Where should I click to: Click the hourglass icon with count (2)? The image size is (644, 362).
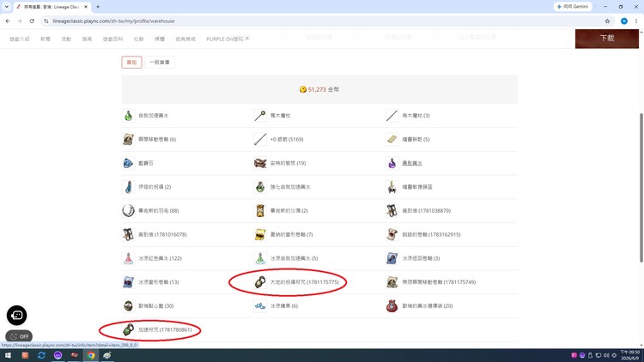coord(260,211)
